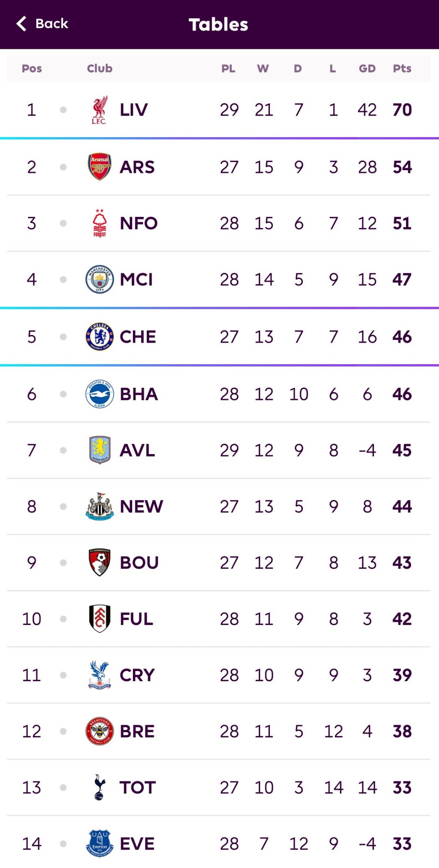Open the Aston Villa badge

click(100, 450)
